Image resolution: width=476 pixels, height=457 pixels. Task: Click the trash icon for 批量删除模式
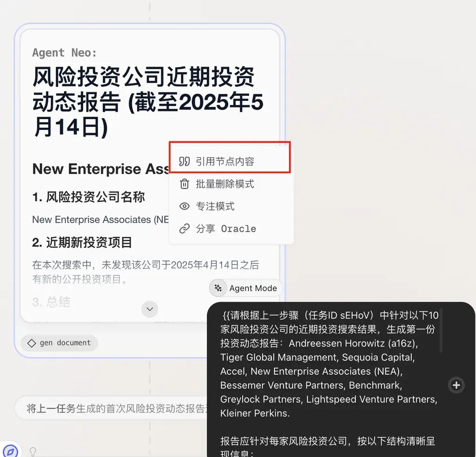pyautogui.click(x=184, y=184)
